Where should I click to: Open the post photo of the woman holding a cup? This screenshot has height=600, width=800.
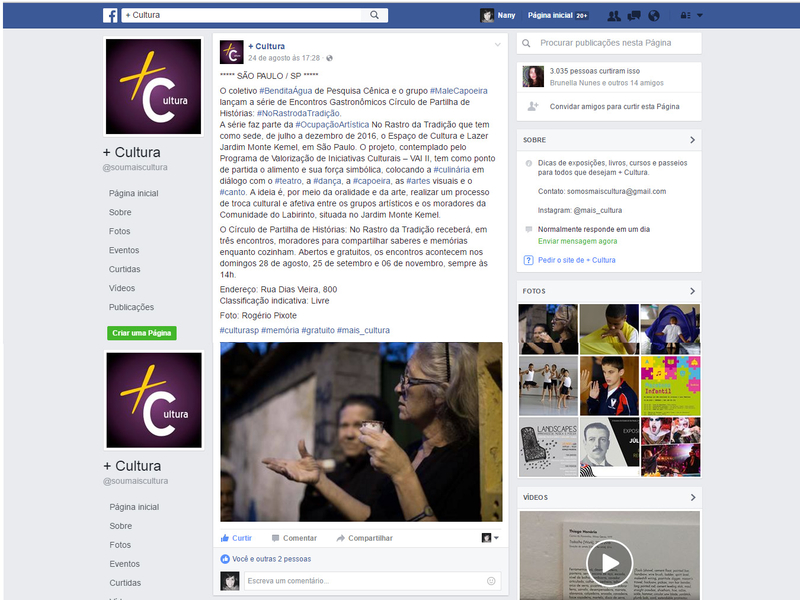tap(361, 432)
